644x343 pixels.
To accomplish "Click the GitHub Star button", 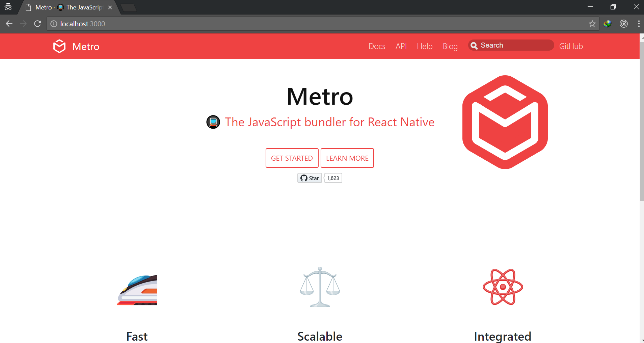I will tap(310, 178).
